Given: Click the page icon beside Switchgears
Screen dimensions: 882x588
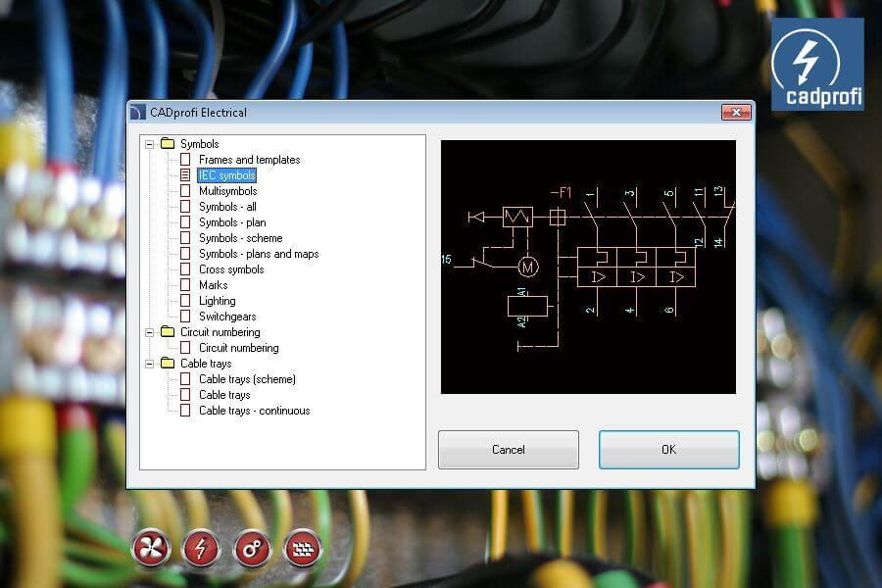Looking at the screenshot, I should point(185,317).
